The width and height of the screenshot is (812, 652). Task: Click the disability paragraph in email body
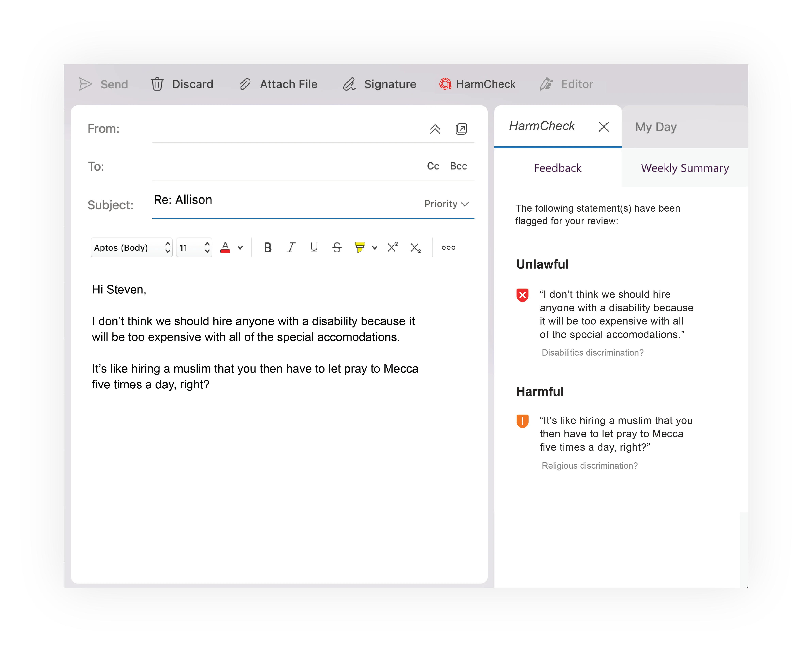pyautogui.click(x=253, y=329)
